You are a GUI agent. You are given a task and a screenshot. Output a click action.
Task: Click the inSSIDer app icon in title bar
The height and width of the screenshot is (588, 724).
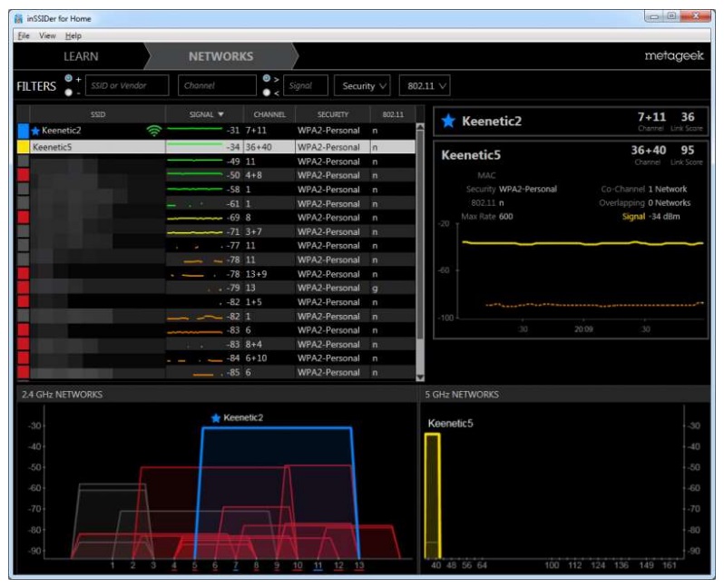[18, 18]
